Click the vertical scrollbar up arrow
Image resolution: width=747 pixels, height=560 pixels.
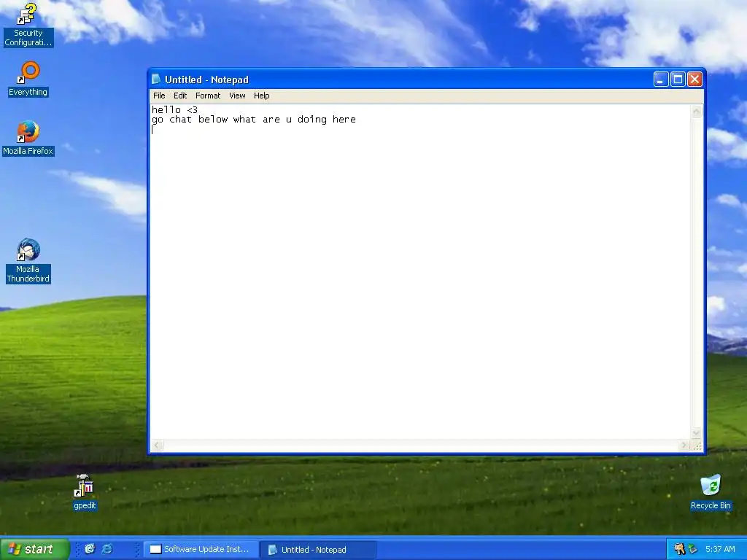[x=697, y=112]
